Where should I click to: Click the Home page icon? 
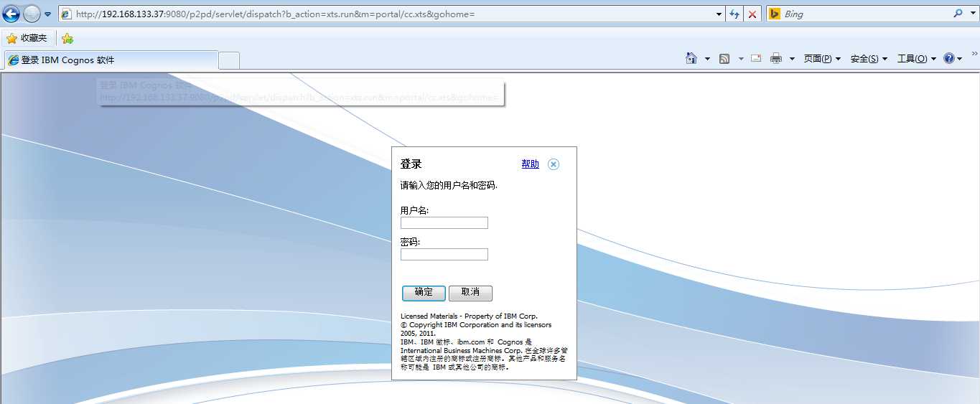click(691, 59)
